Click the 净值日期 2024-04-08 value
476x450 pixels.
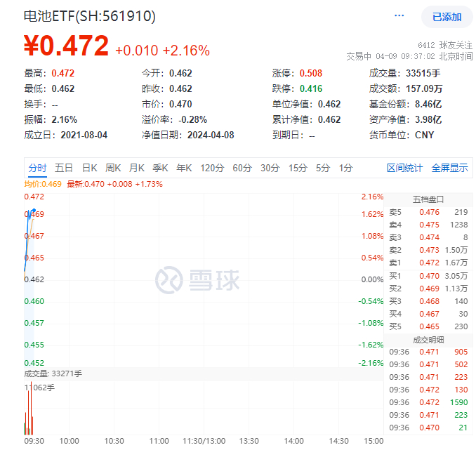tap(211, 135)
